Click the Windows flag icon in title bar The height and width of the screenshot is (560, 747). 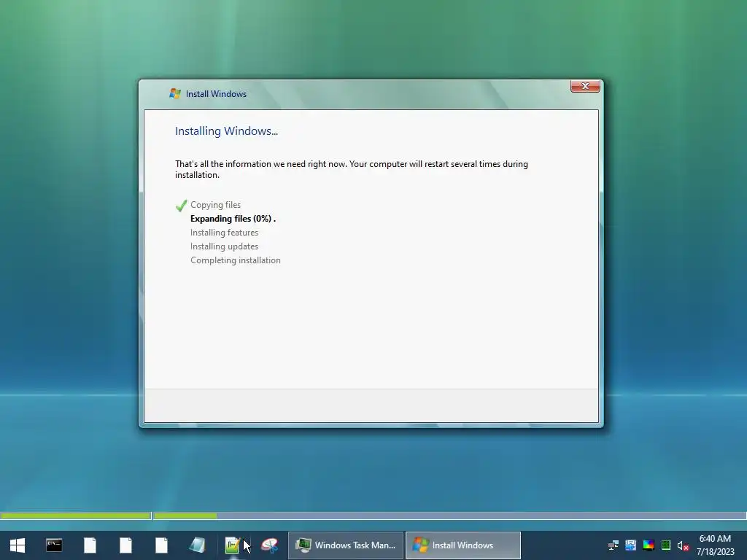[175, 94]
